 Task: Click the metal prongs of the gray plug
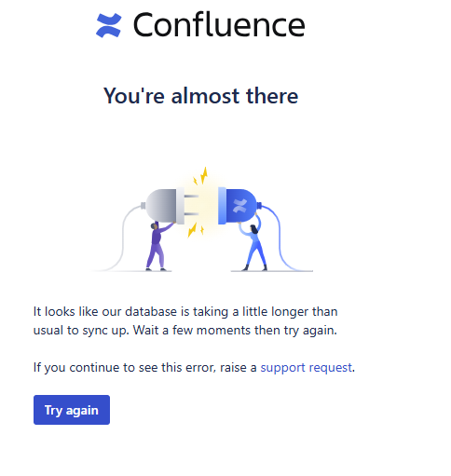192,205
